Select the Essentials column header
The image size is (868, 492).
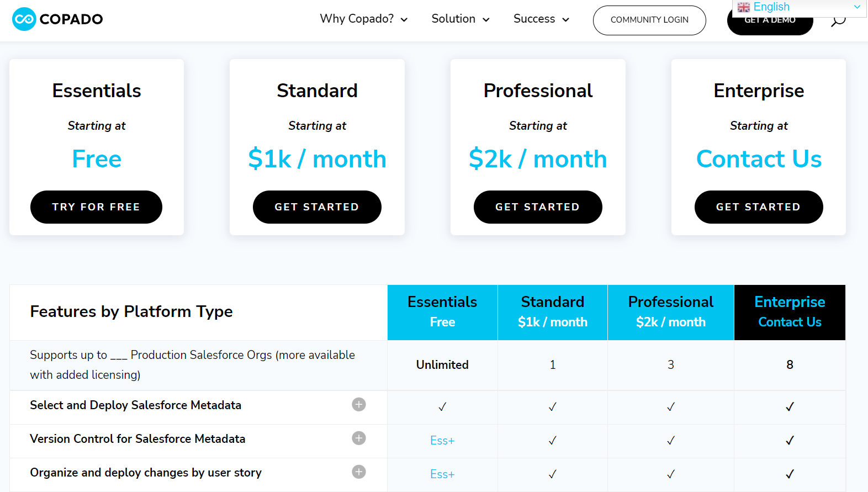[442, 312]
